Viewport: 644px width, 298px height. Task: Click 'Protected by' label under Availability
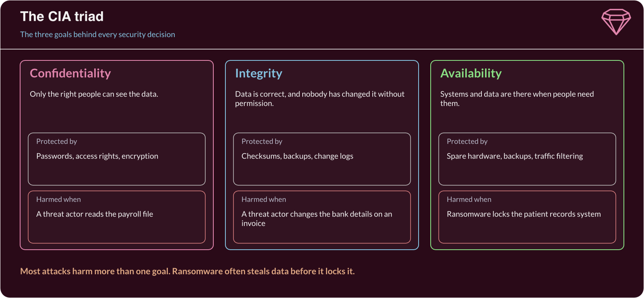pos(467,142)
